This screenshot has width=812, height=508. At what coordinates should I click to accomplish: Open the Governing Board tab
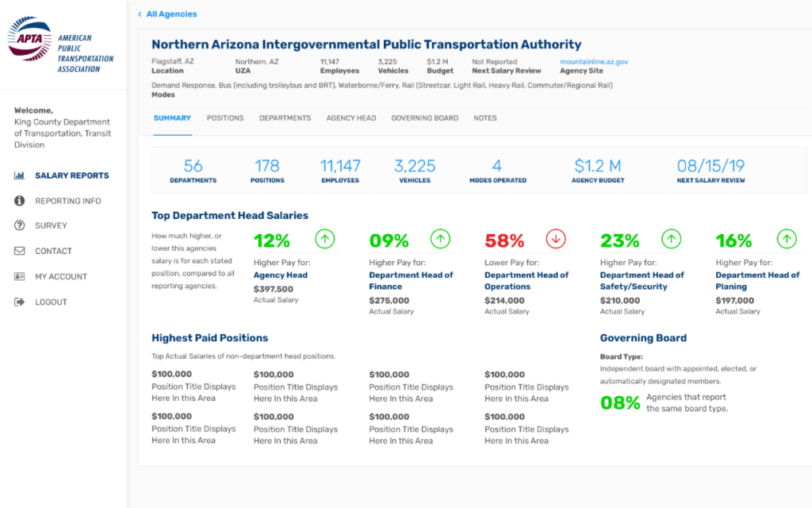pyautogui.click(x=425, y=118)
